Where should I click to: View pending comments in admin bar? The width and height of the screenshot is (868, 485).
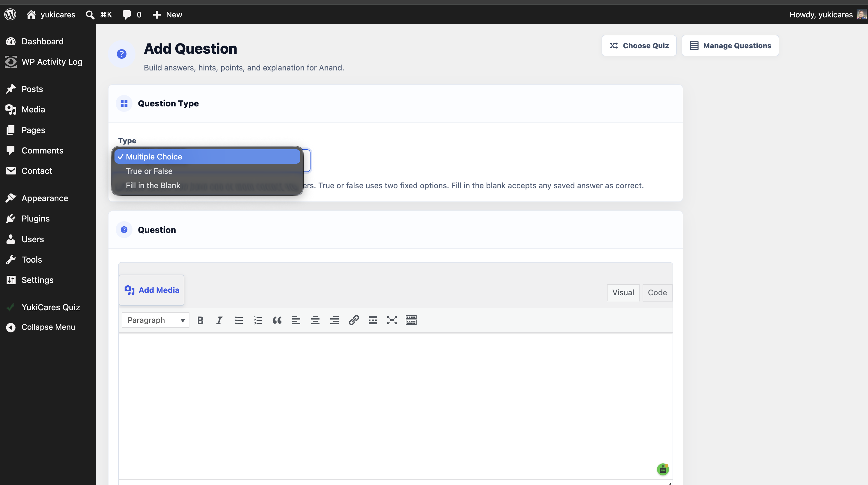pos(132,14)
